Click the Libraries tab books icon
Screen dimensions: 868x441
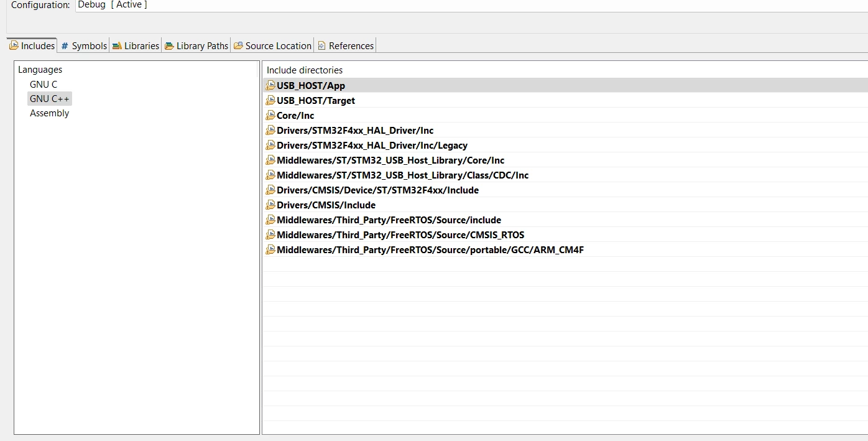point(117,45)
